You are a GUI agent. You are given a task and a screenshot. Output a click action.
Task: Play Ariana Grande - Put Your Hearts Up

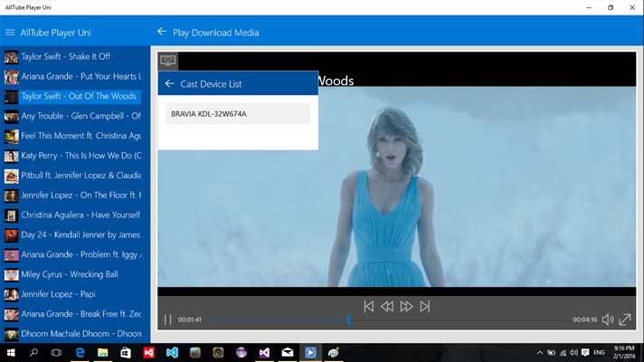click(x=72, y=76)
